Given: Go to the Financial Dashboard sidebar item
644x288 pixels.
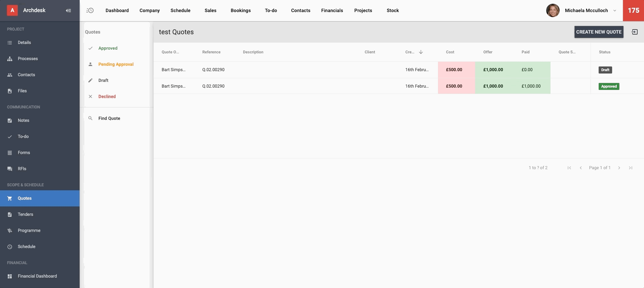Looking at the screenshot, I should (x=37, y=276).
